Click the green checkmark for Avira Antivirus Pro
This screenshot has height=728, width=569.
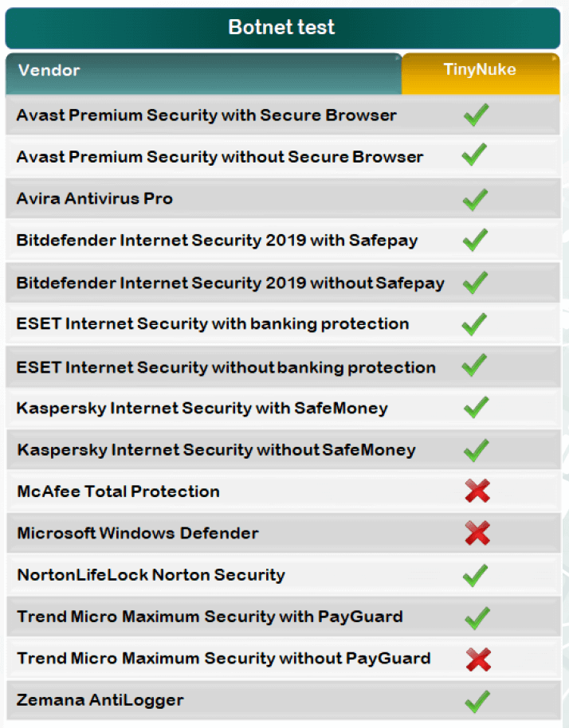[x=476, y=198]
